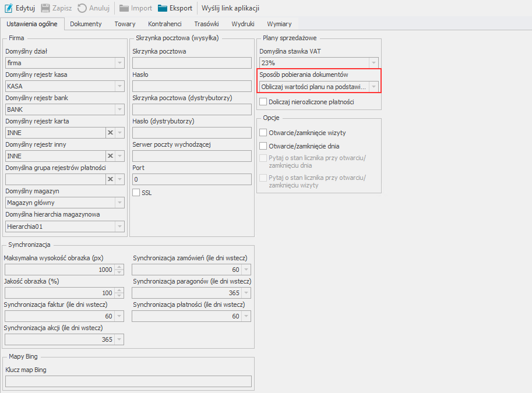Open the Domyślna stawka VAT dropdown
The height and width of the screenshot is (393, 532).
point(374,63)
